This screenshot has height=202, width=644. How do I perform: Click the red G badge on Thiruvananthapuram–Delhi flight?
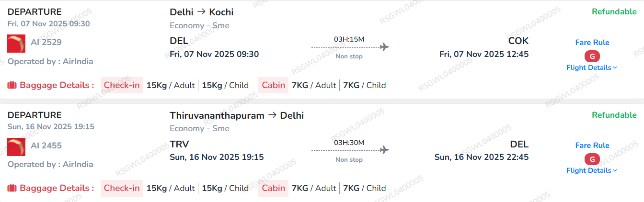click(x=592, y=159)
